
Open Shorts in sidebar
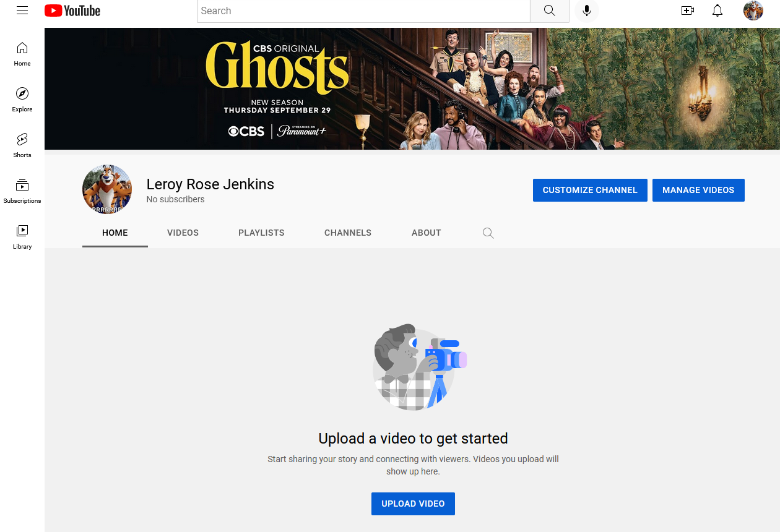pyautogui.click(x=22, y=145)
